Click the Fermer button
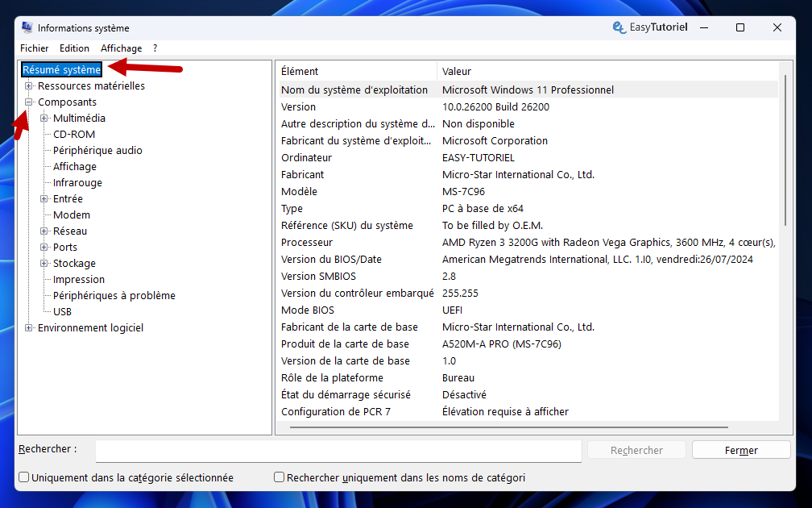 [741, 450]
